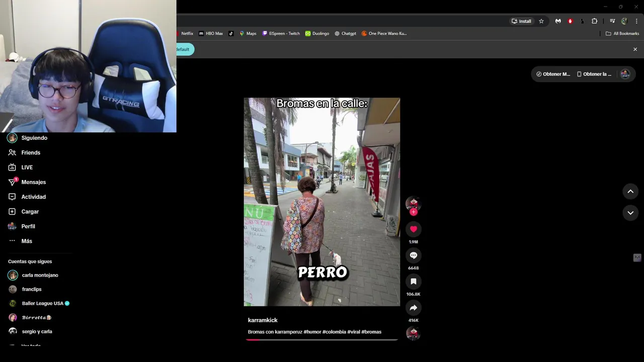Image resolution: width=644 pixels, height=362 pixels.
Task: Click the Obtener M... button
Action: 553,74
